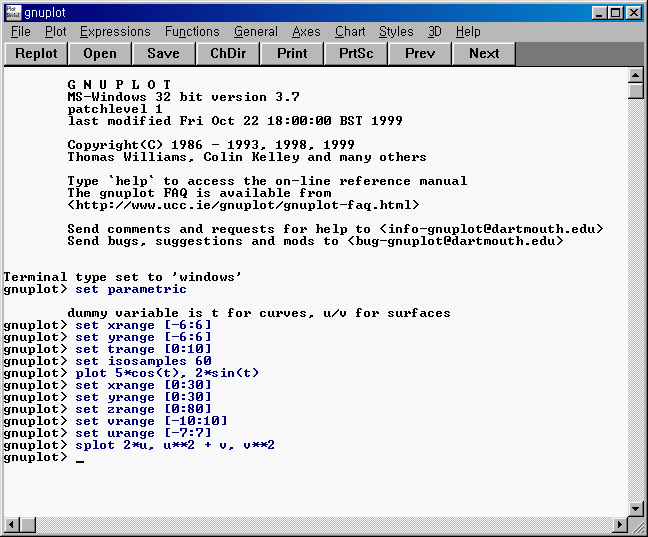
Task: Click the Next toolbar button
Action: (x=484, y=54)
